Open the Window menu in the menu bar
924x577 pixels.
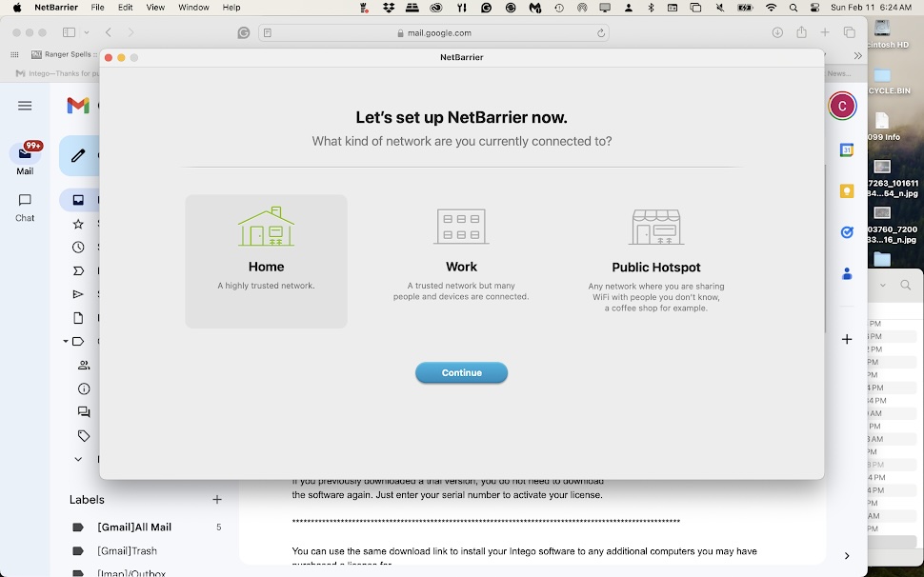click(x=193, y=7)
